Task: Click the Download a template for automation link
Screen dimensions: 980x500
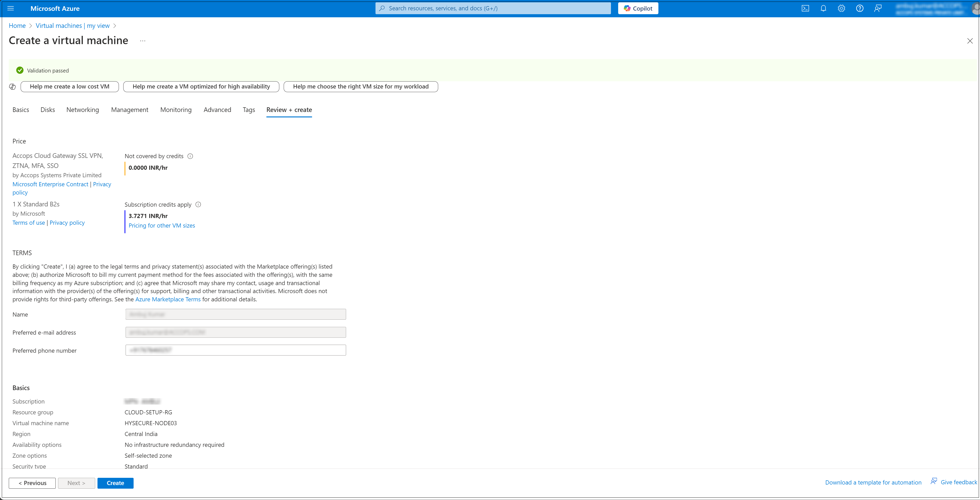Action: [873, 482]
